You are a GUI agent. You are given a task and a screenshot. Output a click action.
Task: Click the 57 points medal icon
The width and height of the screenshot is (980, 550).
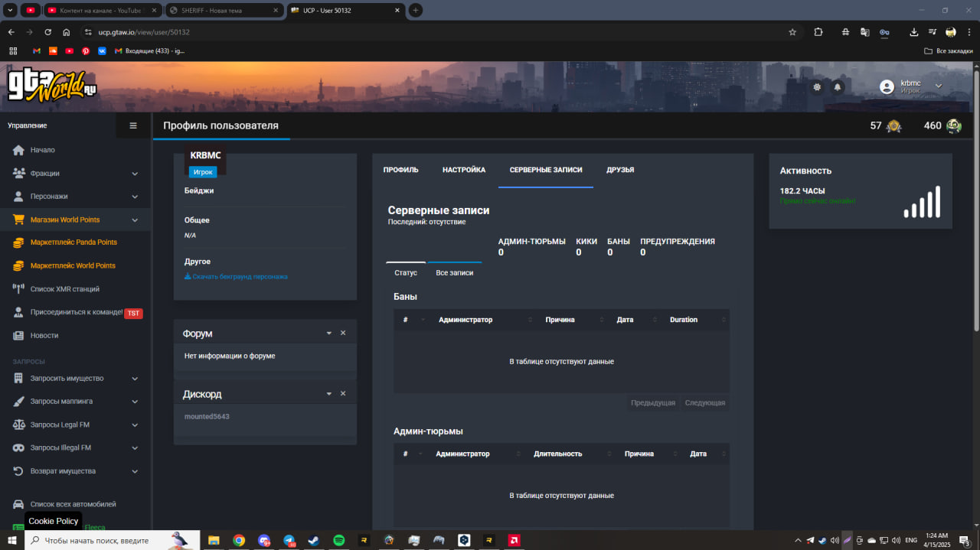coord(893,125)
